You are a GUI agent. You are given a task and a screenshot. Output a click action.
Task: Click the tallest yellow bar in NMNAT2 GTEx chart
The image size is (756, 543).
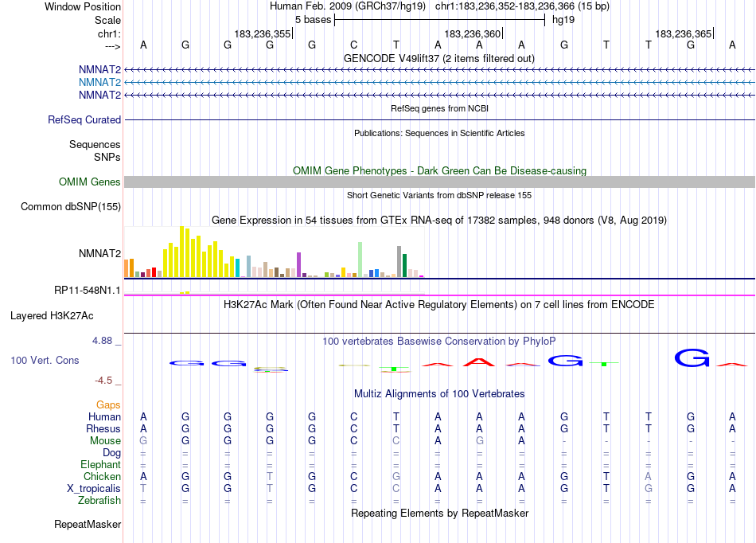tap(181, 252)
